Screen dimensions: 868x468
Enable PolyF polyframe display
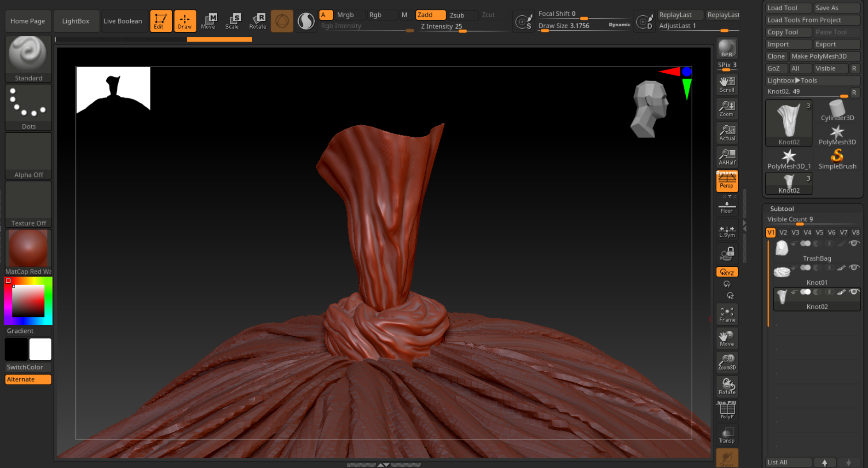tap(727, 410)
